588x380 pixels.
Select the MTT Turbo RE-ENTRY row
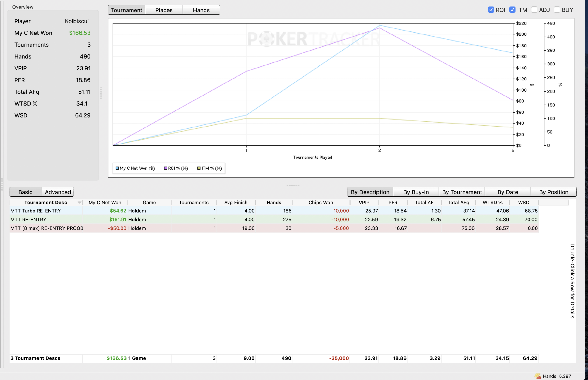274,211
